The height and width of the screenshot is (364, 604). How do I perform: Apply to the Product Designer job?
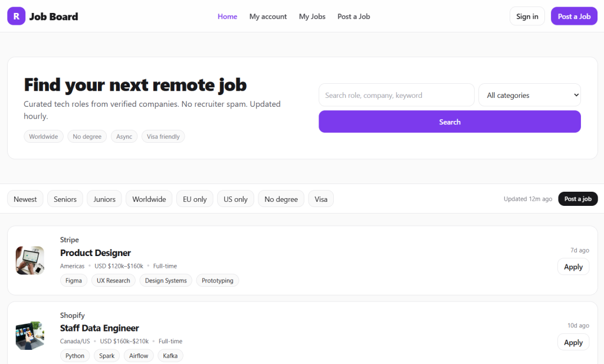click(x=573, y=267)
